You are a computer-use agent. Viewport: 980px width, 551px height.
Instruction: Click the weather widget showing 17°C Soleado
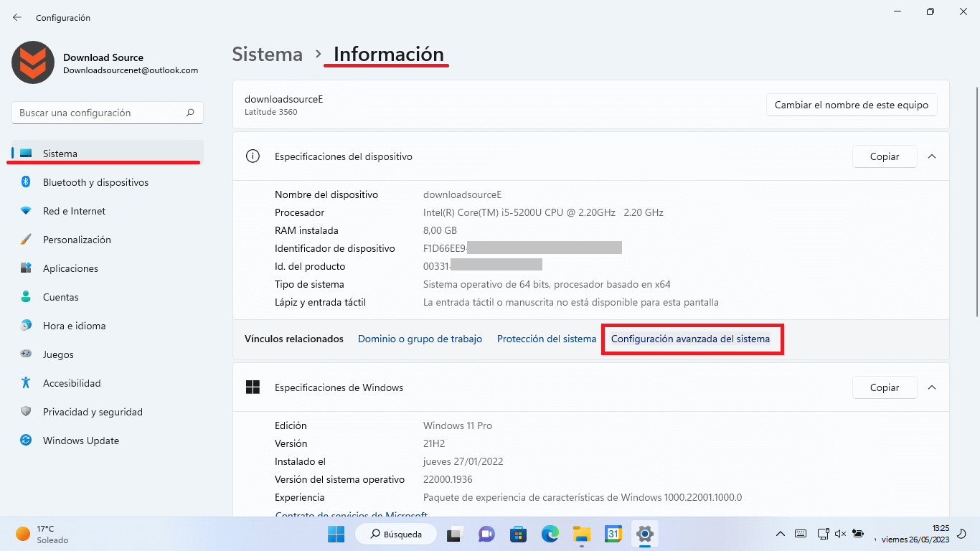pos(43,534)
